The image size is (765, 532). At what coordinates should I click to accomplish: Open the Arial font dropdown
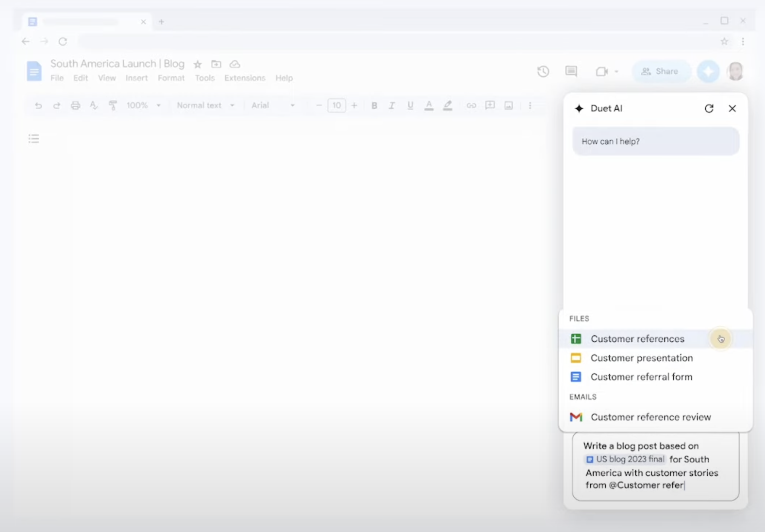click(x=273, y=105)
